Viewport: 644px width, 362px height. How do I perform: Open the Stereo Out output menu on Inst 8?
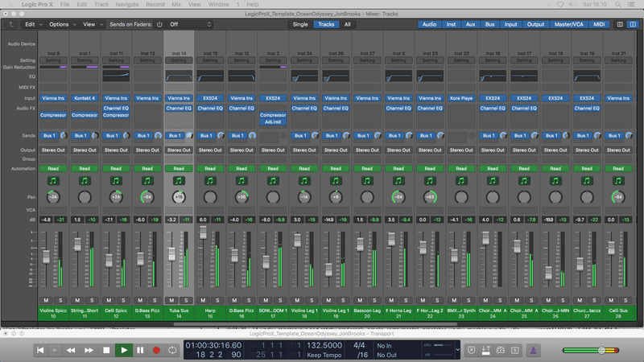click(x=53, y=150)
